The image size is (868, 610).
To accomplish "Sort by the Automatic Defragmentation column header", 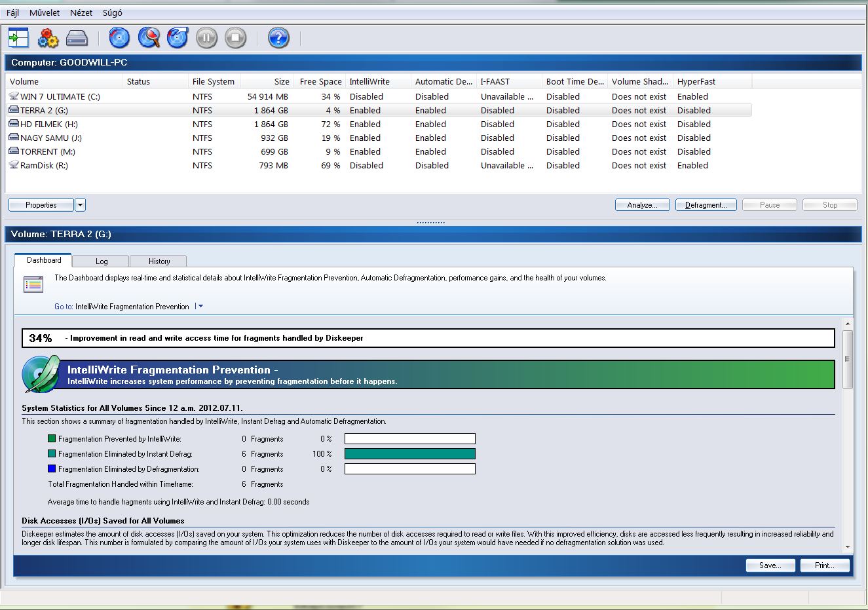I will tap(444, 81).
